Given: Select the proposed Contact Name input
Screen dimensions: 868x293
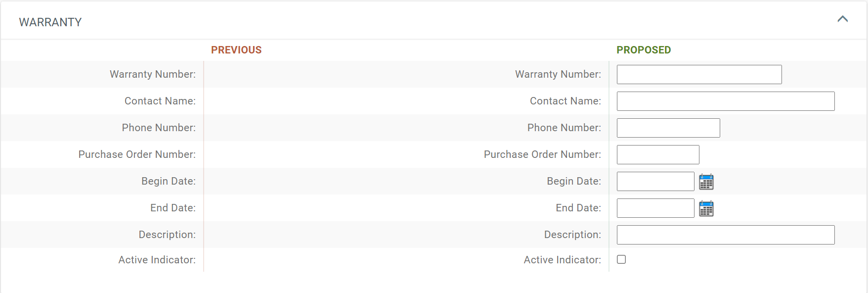Looking at the screenshot, I should [x=726, y=101].
